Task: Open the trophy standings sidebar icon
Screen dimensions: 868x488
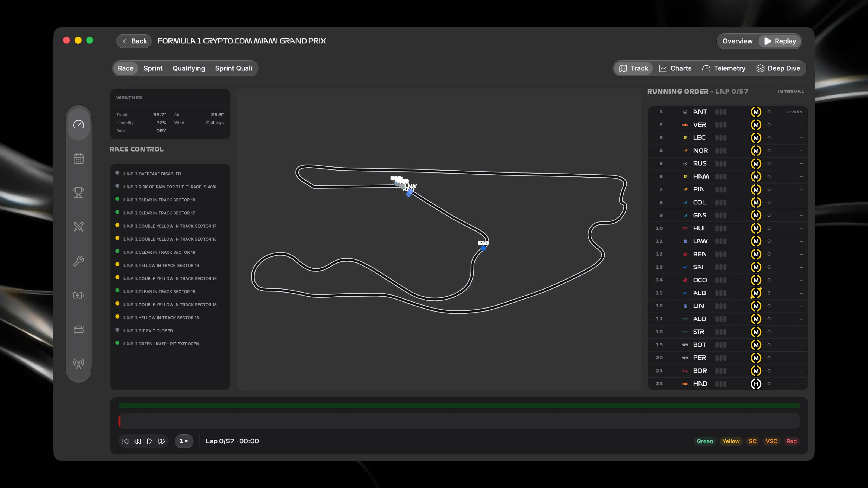Action: pos(78,193)
